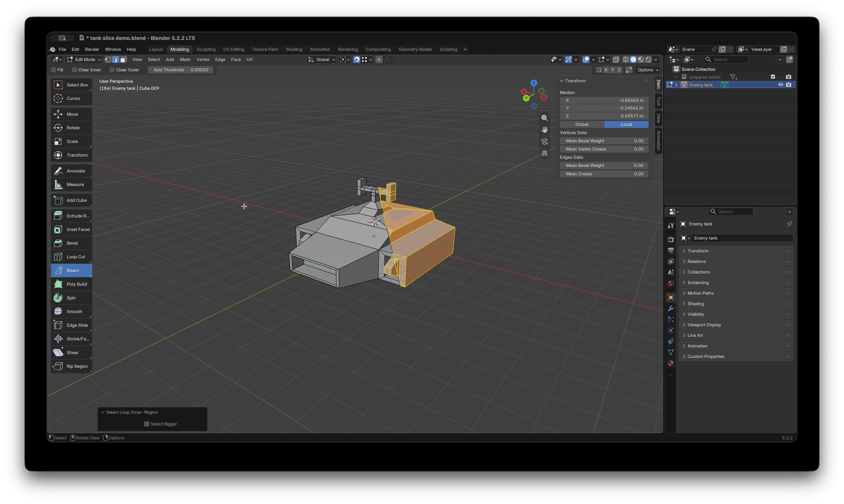The width and height of the screenshot is (844, 504).
Task: Activate the Cursor tool
Action: (71, 98)
